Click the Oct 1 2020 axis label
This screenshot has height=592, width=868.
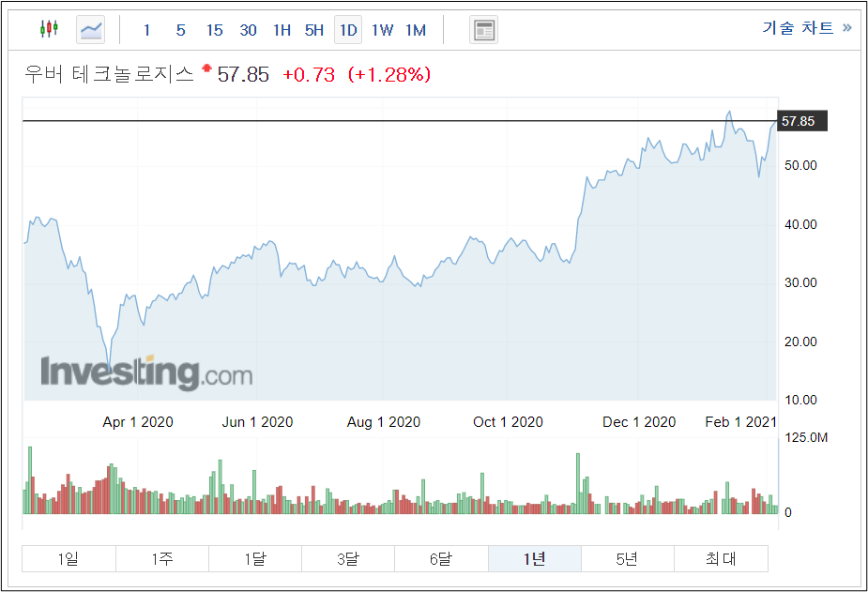click(509, 422)
